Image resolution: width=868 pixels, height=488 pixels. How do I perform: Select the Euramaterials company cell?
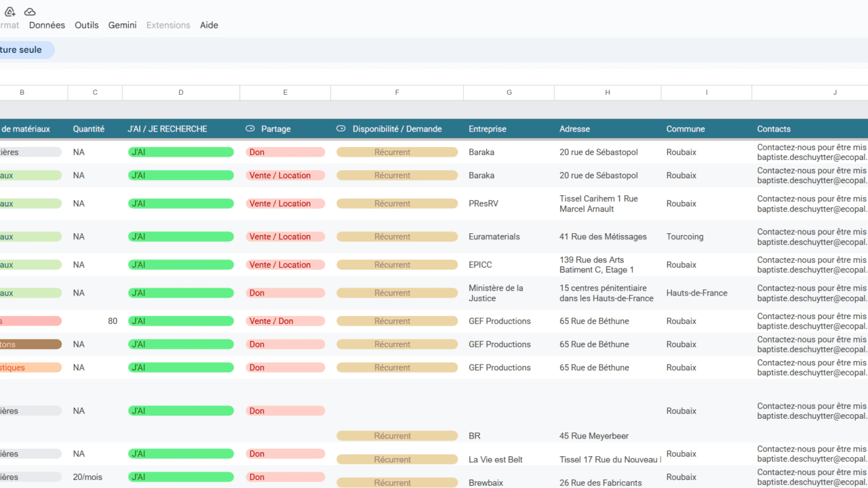509,237
